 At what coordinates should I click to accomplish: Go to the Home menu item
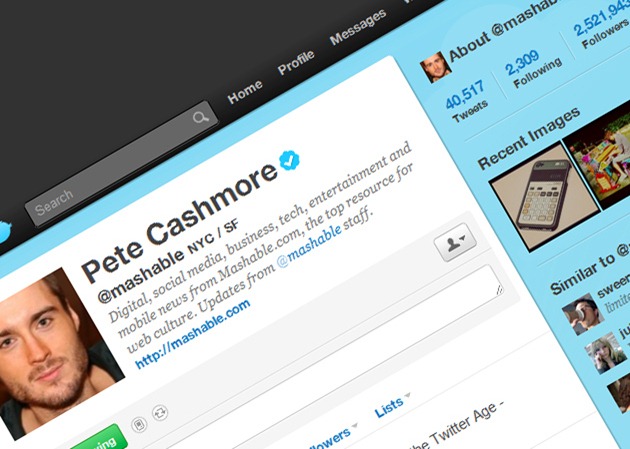[x=245, y=92]
